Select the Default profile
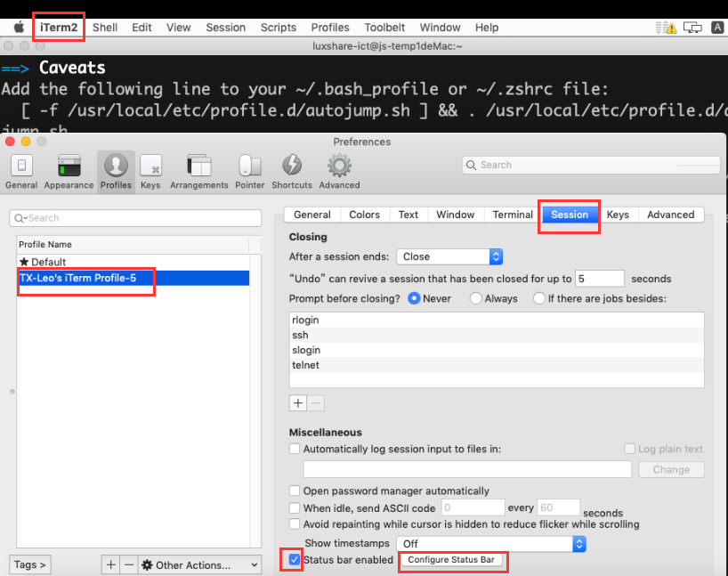This screenshot has width=728, height=576. pos(133,262)
